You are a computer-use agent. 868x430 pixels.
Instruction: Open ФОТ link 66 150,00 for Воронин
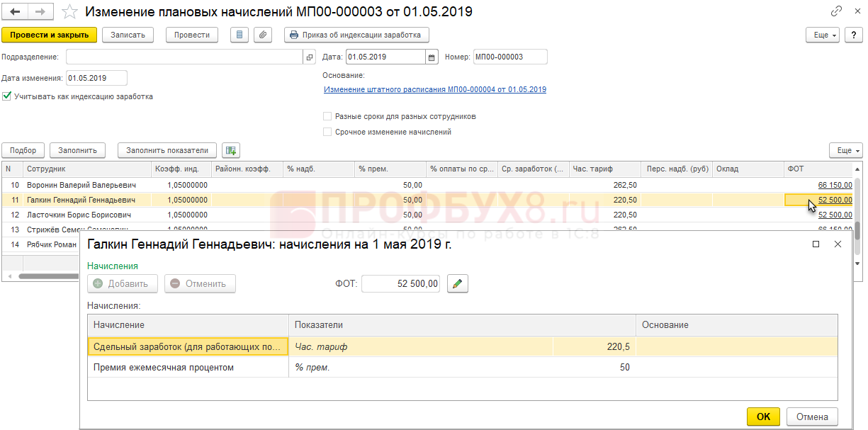(835, 185)
